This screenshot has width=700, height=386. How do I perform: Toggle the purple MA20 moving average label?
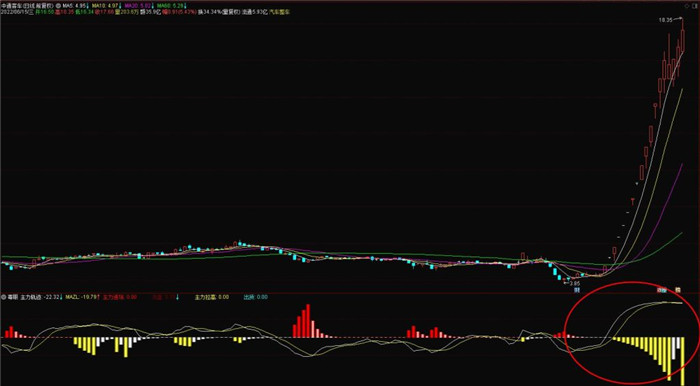[x=137, y=5]
